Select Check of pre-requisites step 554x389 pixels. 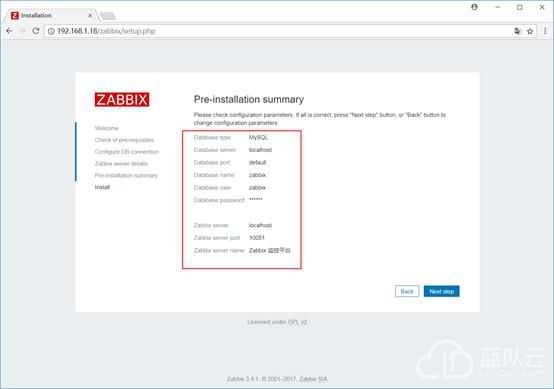pos(124,140)
